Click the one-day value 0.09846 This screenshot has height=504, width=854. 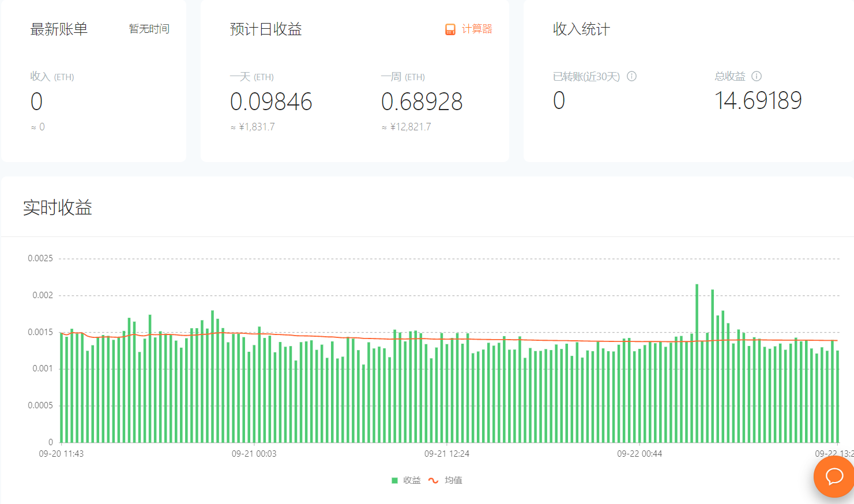click(271, 102)
